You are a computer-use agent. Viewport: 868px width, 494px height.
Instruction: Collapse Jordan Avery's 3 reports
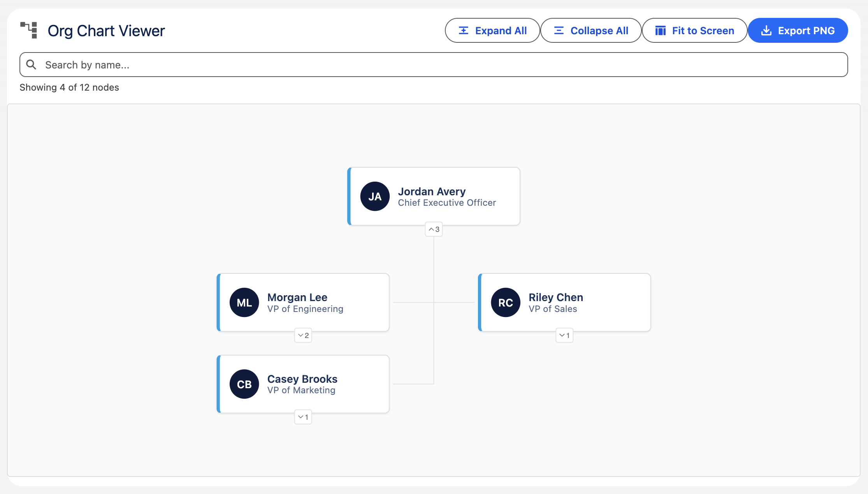[434, 229]
